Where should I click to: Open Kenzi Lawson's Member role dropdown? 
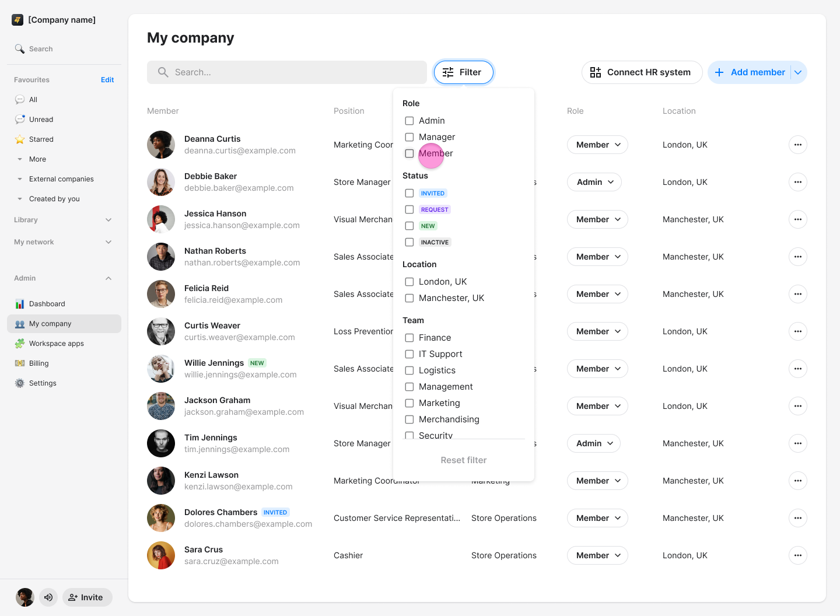pyautogui.click(x=597, y=481)
